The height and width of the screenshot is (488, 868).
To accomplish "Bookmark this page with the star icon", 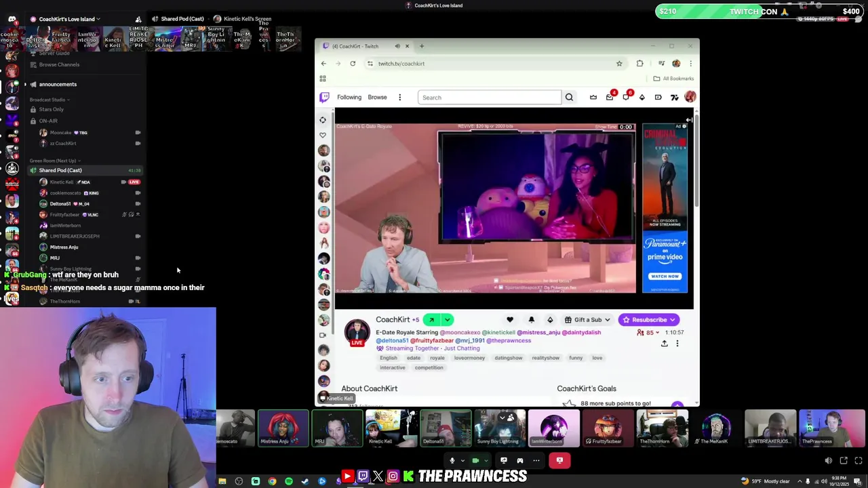I will [x=619, y=64].
